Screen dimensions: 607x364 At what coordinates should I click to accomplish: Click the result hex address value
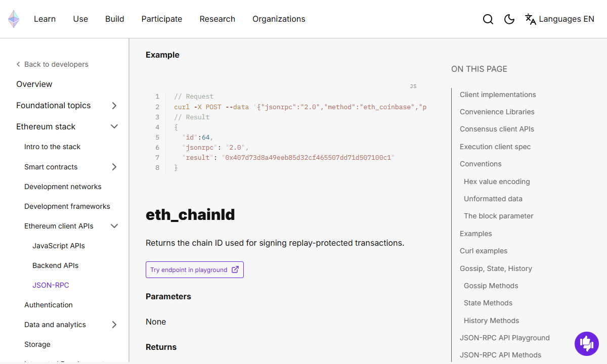[x=308, y=157]
